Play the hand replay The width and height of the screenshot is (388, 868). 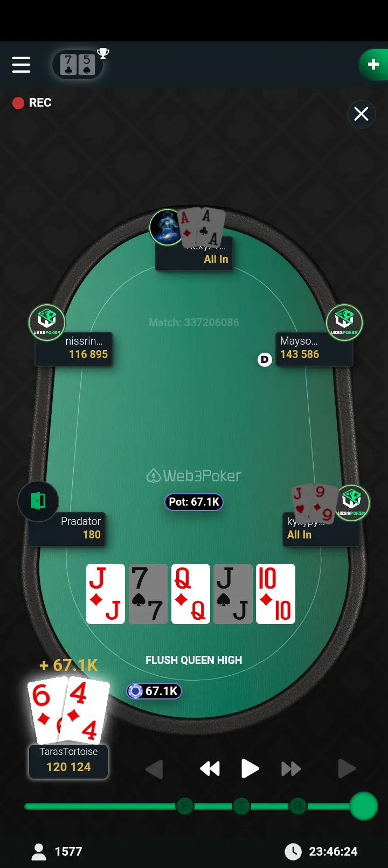(250, 768)
